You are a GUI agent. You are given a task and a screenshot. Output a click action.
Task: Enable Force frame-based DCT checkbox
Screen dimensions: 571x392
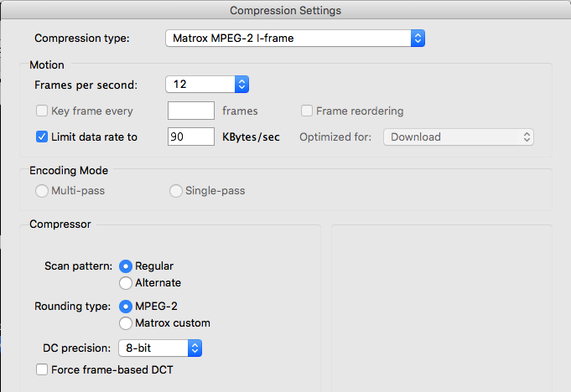pyautogui.click(x=42, y=369)
